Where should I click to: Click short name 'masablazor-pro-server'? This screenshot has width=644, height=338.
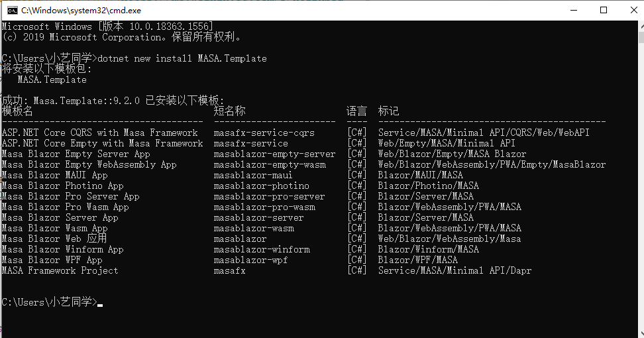pos(269,196)
